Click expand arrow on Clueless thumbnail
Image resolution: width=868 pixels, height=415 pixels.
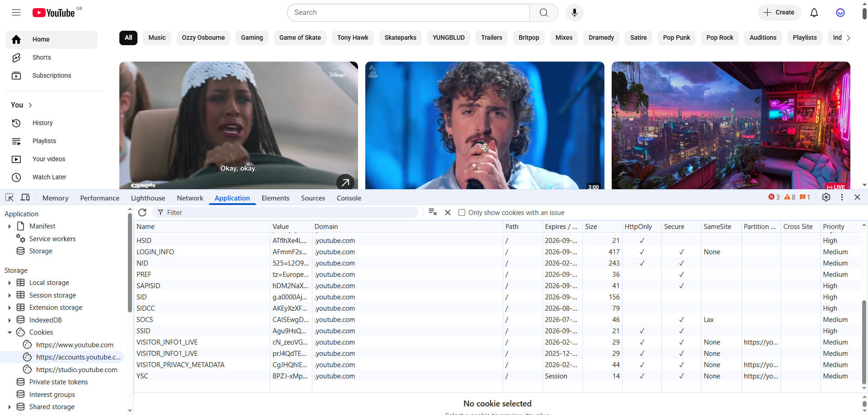[x=345, y=182]
